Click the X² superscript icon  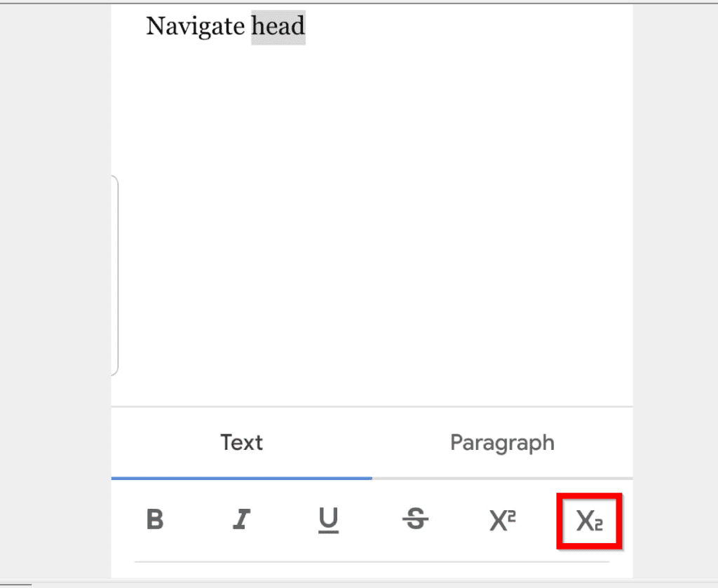[502, 520]
